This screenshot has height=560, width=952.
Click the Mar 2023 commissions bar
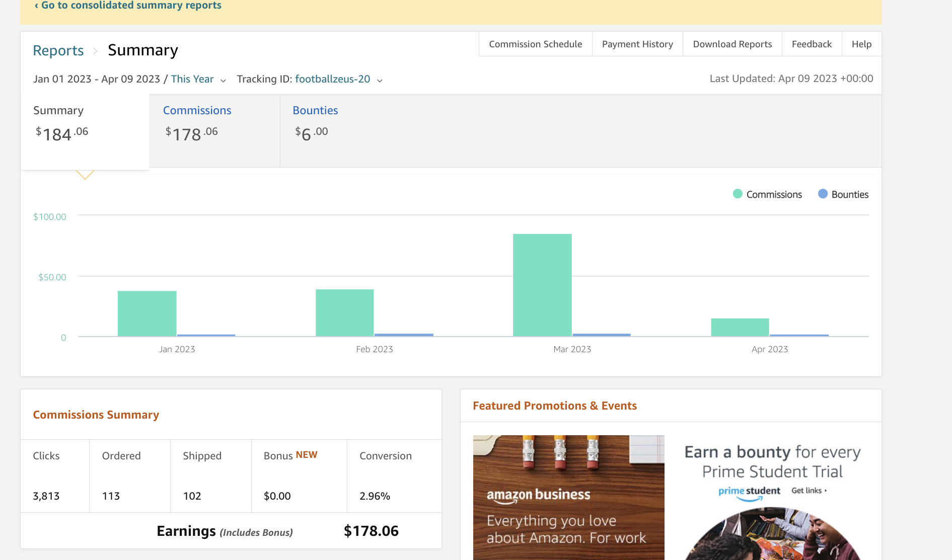tap(542, 285)
